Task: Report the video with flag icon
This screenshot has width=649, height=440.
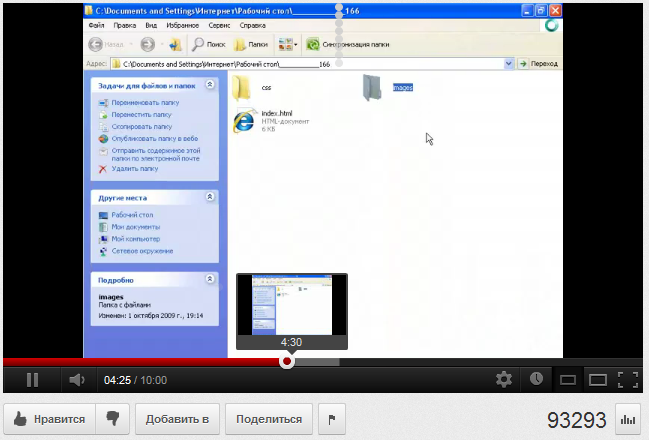Action: tap(332, 419)
